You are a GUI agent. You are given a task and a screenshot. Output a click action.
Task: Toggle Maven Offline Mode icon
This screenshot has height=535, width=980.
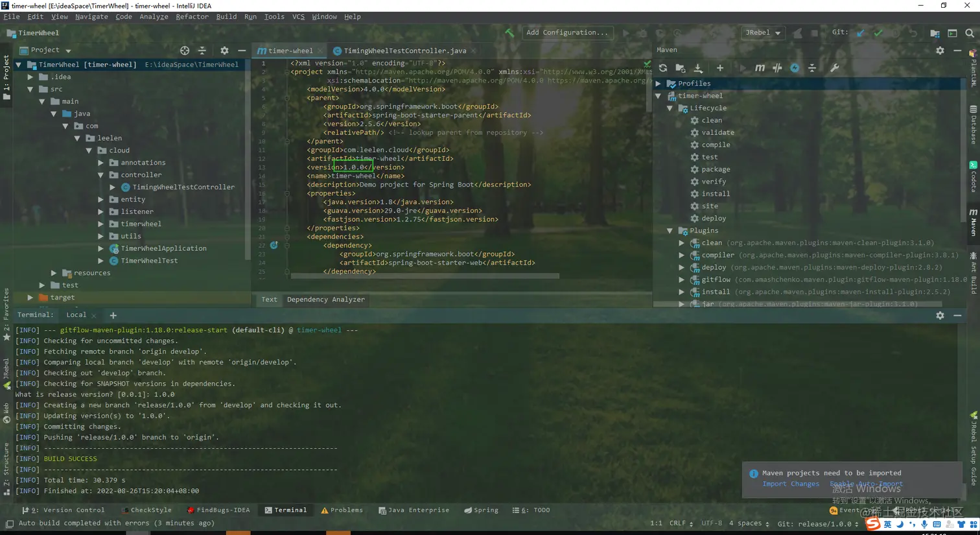[x=777, y=68]
